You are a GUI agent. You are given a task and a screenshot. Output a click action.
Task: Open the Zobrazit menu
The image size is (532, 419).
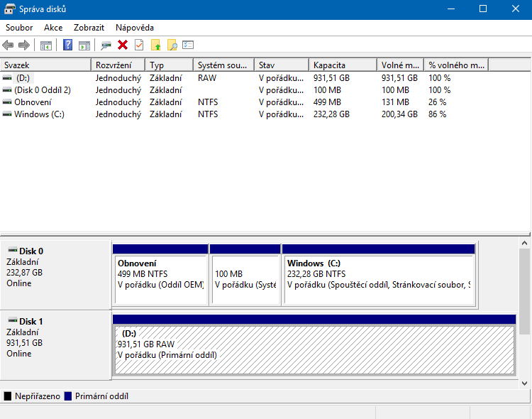coord(89,28)
